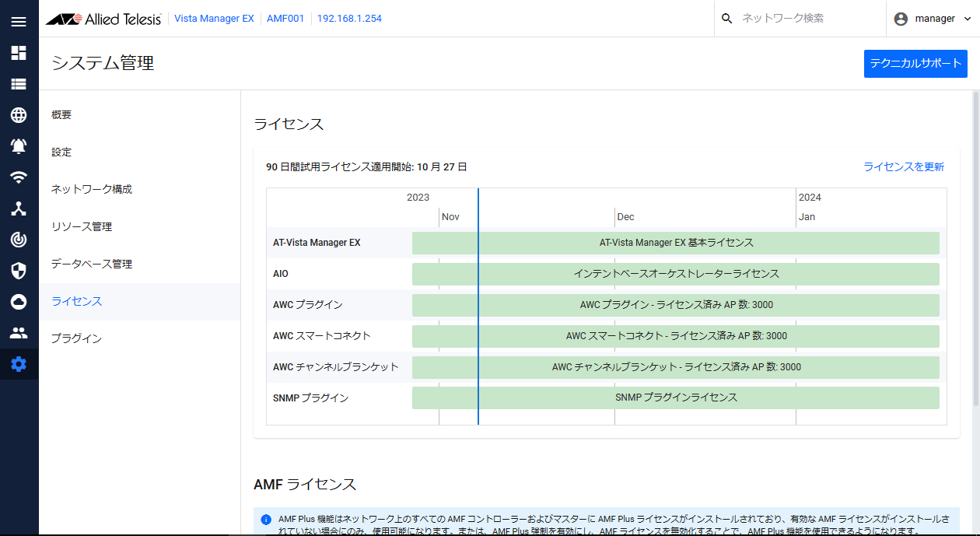The width and height of the screenshot is (980, 536).
Task: Open the system management gear icon
Action: [19, 364]
